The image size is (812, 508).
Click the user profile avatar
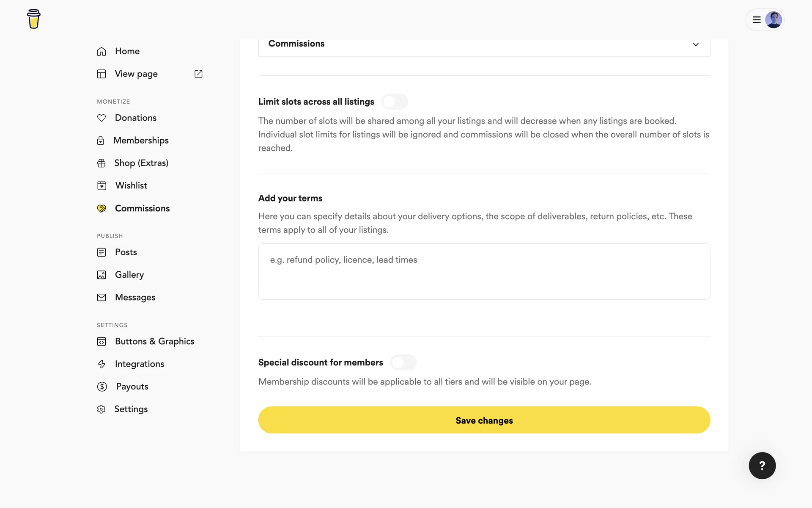(773, 20)
